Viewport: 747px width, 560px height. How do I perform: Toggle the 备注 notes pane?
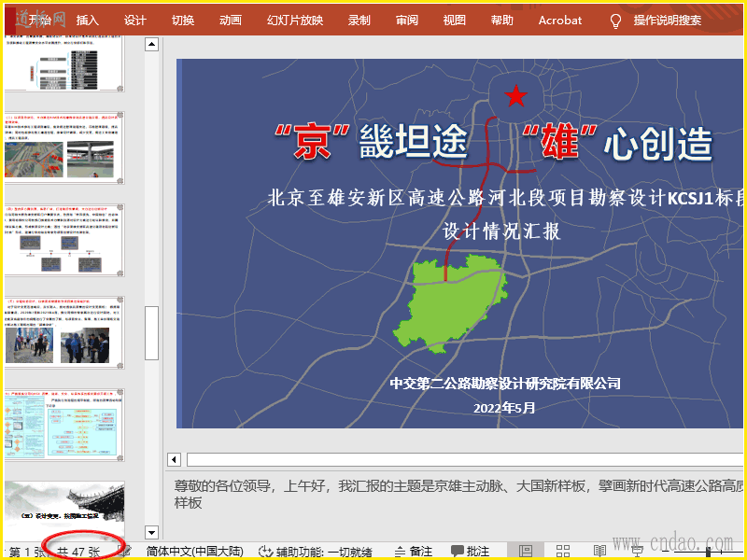point(413,552)
